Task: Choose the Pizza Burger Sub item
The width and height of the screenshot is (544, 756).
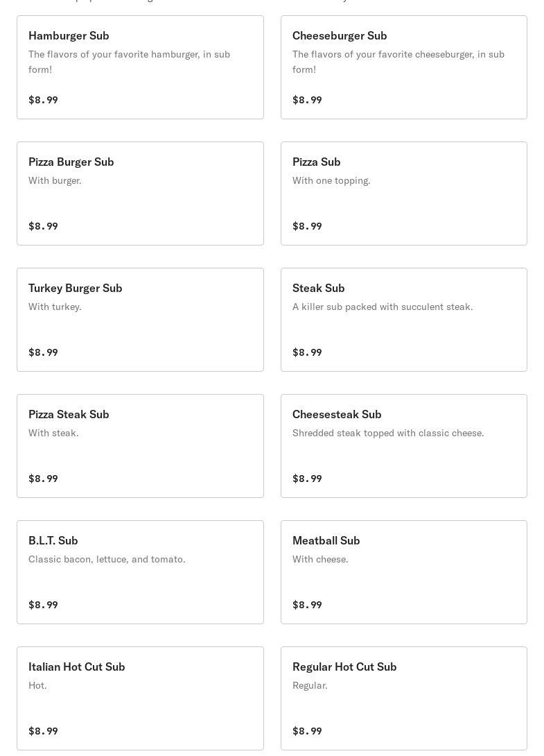Action: point(140,194)
